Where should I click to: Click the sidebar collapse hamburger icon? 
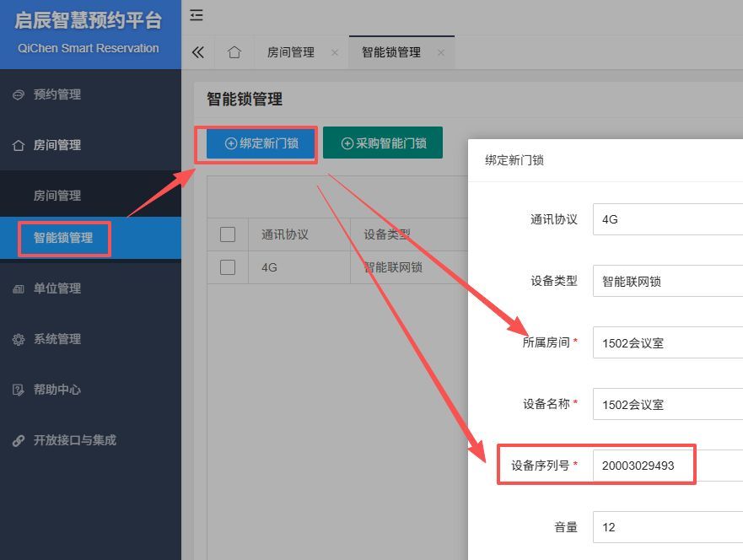click(x=197, y=15)
